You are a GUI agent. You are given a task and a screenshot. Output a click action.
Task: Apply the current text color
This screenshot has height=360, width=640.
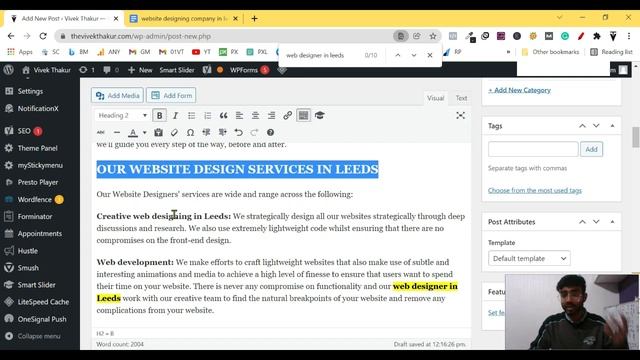(x=133, y=132)
